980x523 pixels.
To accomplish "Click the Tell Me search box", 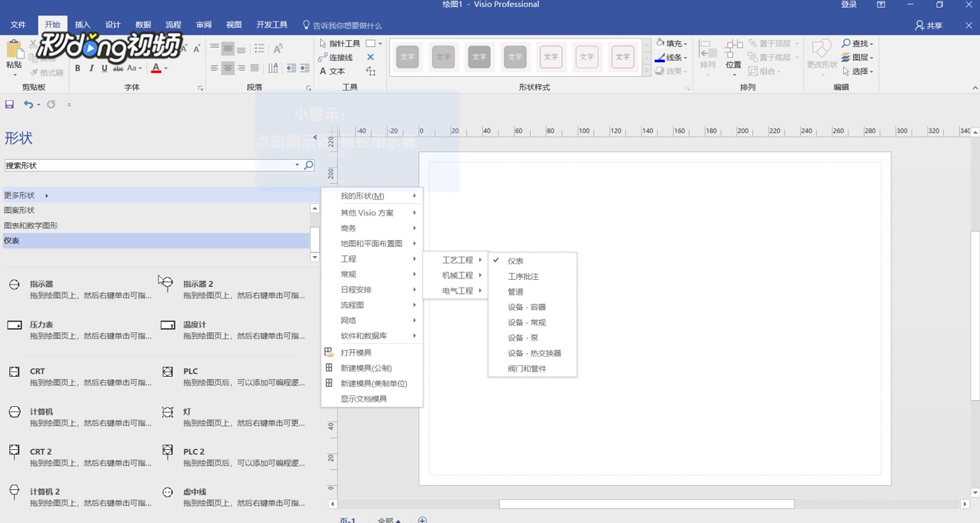I will pyautogui.click(x=342, y=25).
